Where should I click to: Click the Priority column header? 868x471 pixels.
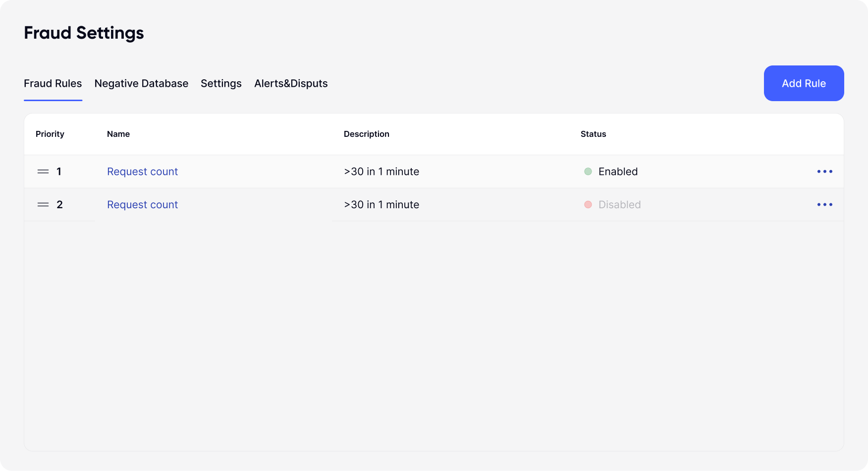coord(50,134)
